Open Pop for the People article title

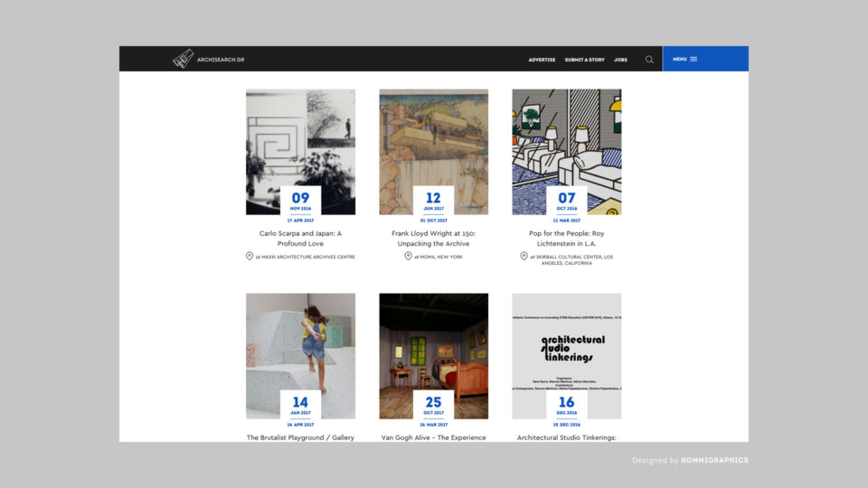point(566,239)
